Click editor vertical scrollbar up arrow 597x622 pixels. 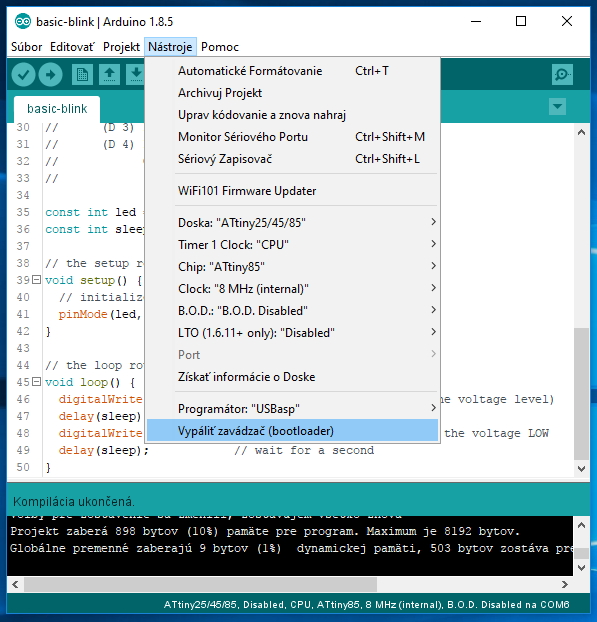click(582, 132)
